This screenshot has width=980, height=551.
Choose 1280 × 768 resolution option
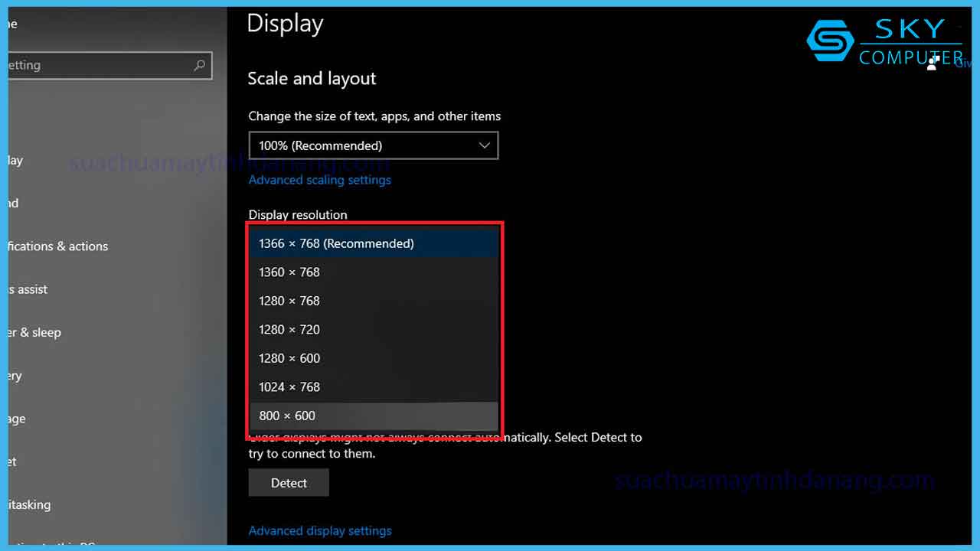click(x=374, y=301)
